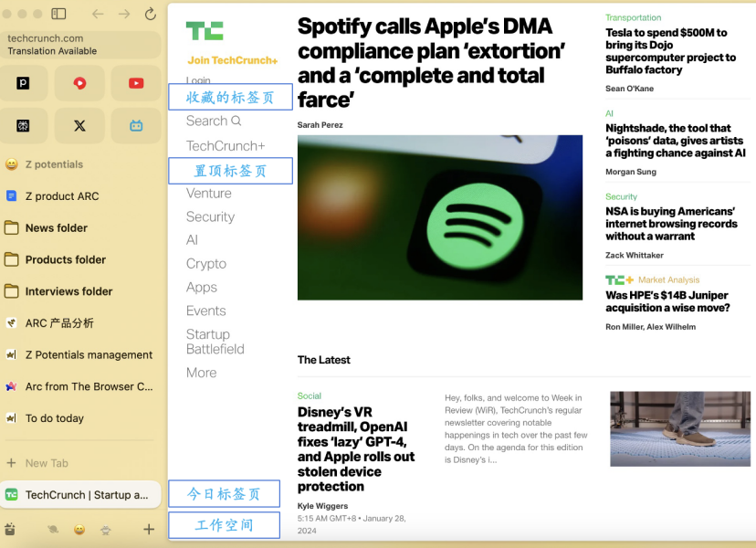Open the black patterned favorite tile
Image resolution: width=756 pixels, height=548 pixels.
coord(23,126)
